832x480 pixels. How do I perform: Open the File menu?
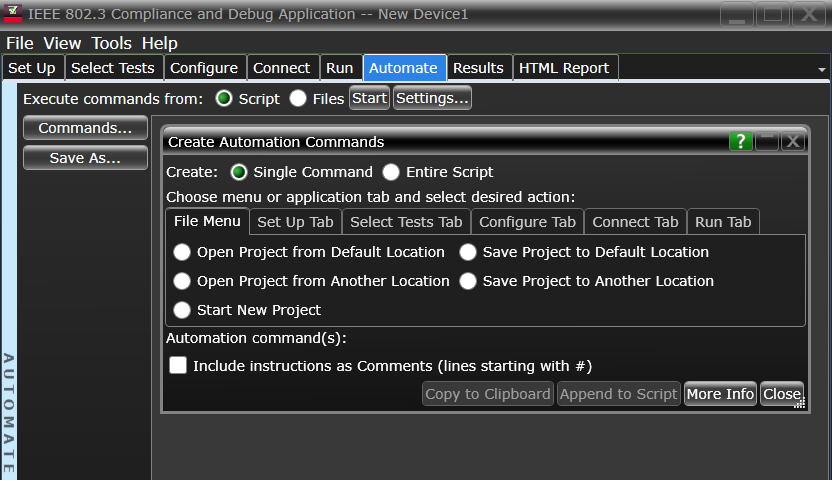tap(20, 43)
